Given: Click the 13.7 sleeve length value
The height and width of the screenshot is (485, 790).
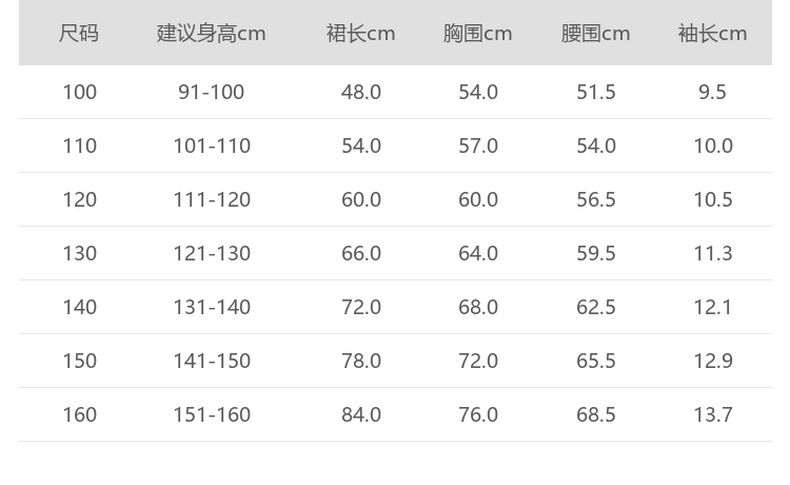Looking at the screenshot, I should click(713, 414).
